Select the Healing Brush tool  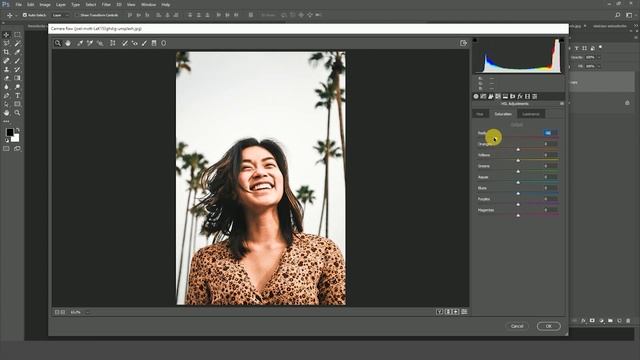point(7,60)
